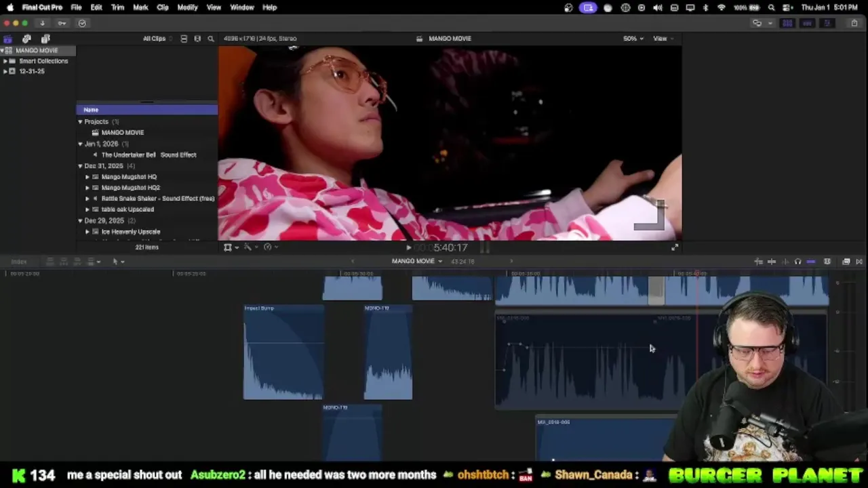The image size is (868, 488).
Task: Enter viewer fullscreen with arrows icon
Action: (x=675, y=247)
